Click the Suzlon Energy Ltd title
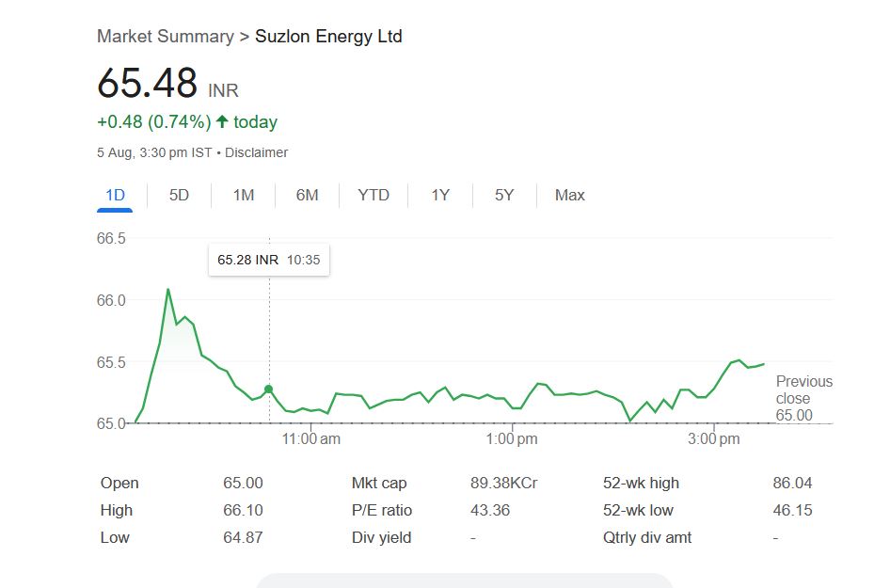This screenshot has height=588, width=874. point(328,37)
